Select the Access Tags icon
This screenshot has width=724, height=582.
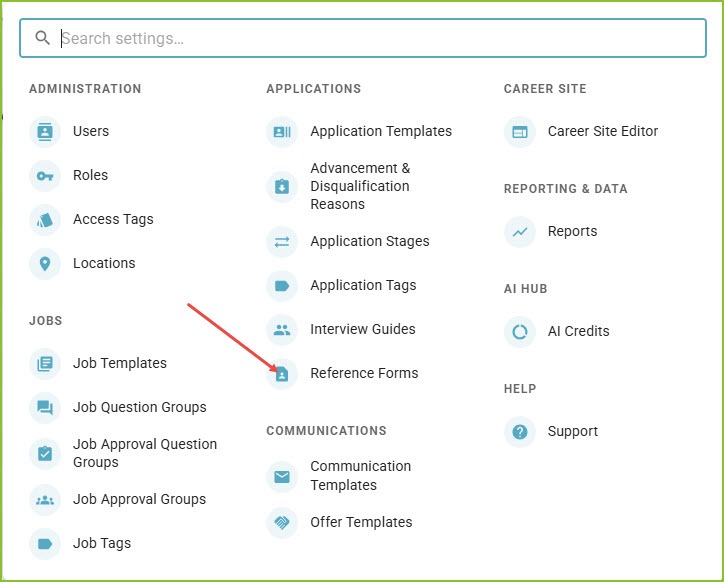pos(45,220)
